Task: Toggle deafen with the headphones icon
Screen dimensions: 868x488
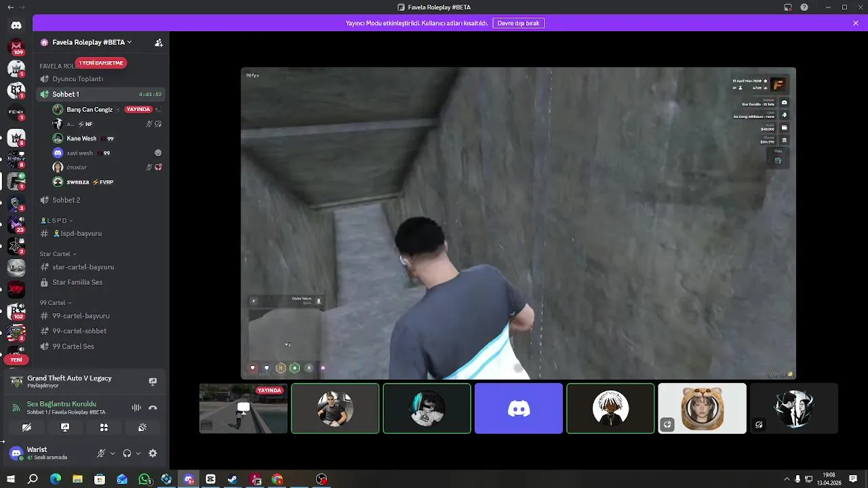Action: (x=127, y=453)
